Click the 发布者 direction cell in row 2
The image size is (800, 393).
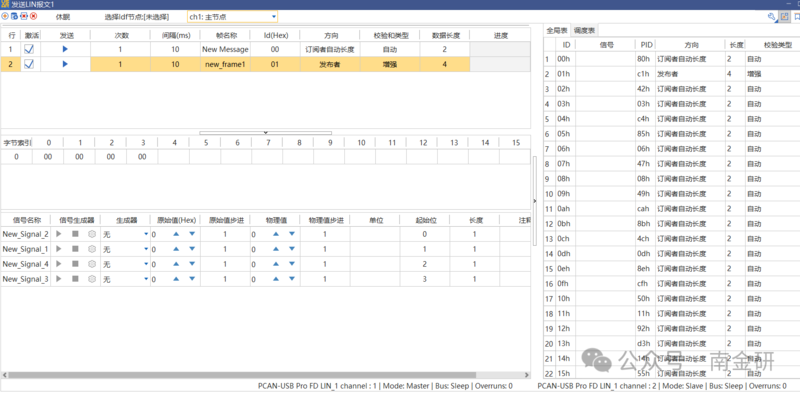[330, 64]
